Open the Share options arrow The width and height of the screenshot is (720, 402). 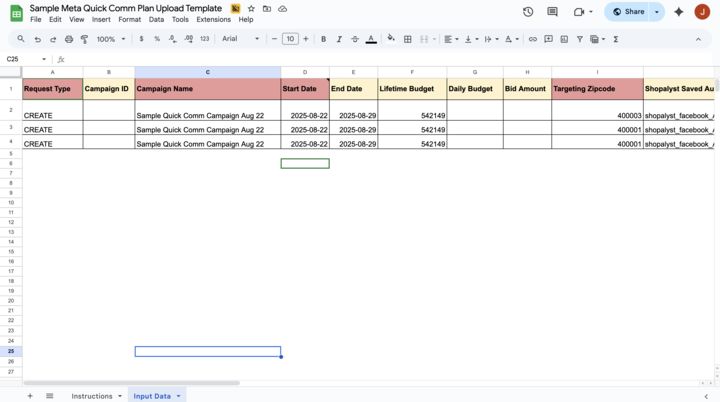(x=657, y=12)
